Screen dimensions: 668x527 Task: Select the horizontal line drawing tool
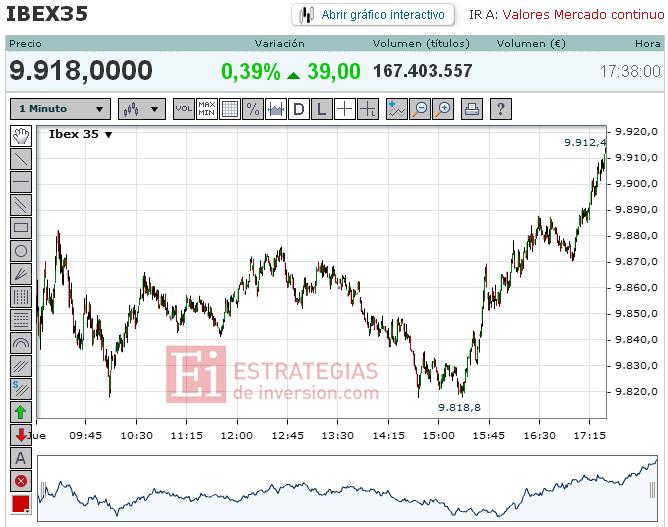[x=20, y=182]
